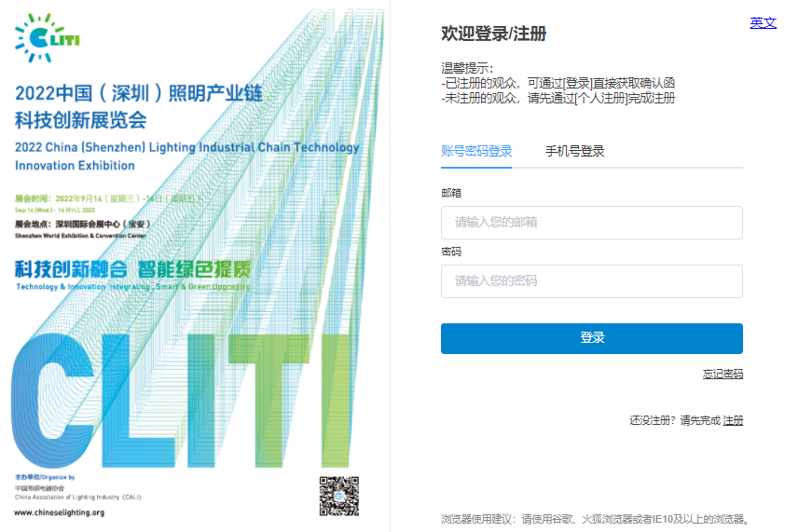The width and height of the screenshot is (785, 532).
Task: Focus the 密码 password input field
Action: (x=592, y=281)
